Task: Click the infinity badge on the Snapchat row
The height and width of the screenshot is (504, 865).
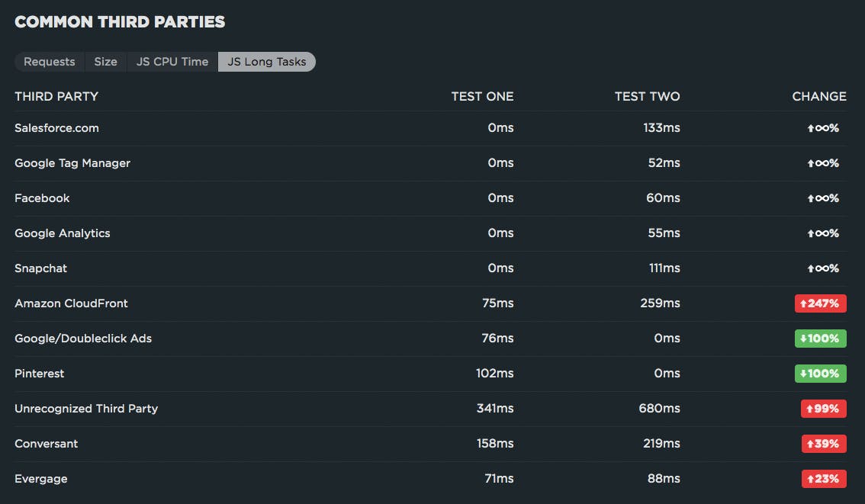Action: pyautogui.click(x=822, y=268)
